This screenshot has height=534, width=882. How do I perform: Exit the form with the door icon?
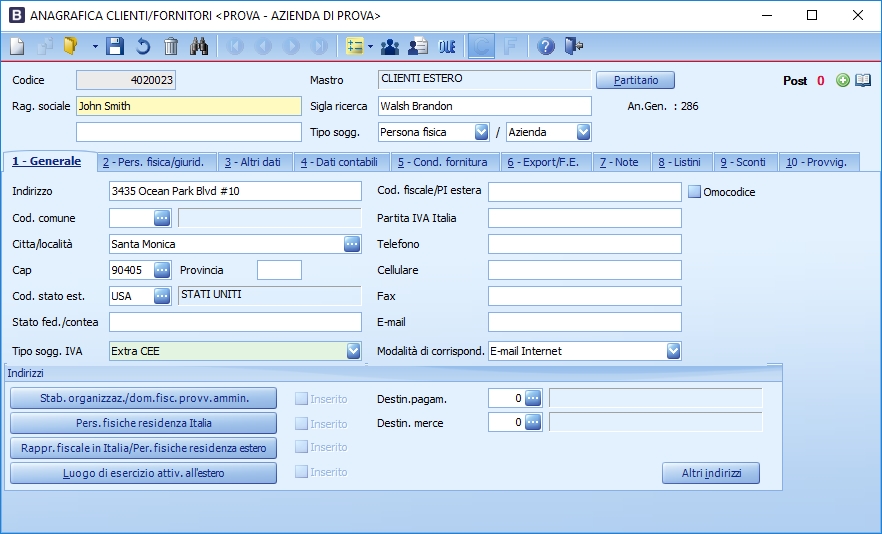[573, 46]
